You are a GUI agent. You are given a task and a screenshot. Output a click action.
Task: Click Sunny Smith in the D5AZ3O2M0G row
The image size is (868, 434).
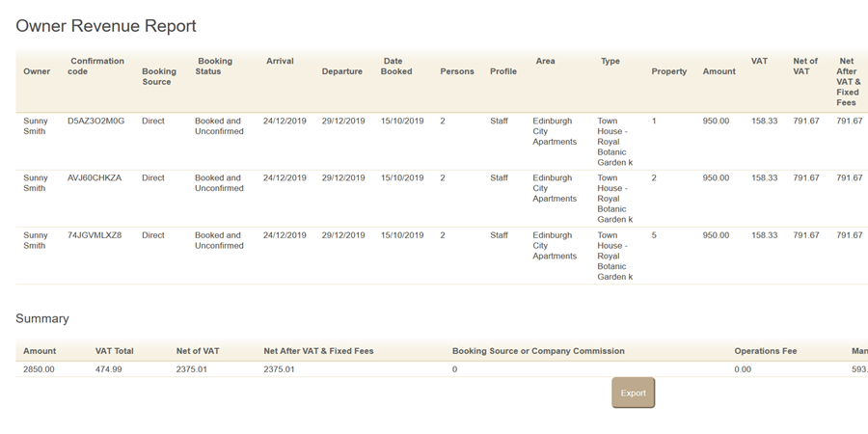(36, 125)
